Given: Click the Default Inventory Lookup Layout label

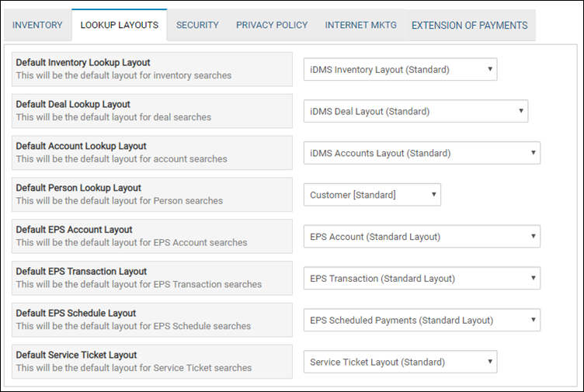Looking at the screenshot, I should (83, 63).
